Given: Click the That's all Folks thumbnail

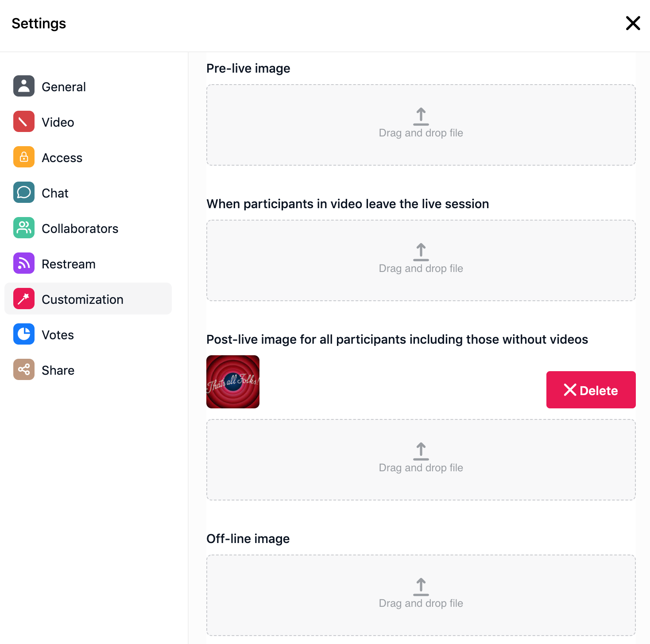Looking at the screenshot, I should coord(233,382).
